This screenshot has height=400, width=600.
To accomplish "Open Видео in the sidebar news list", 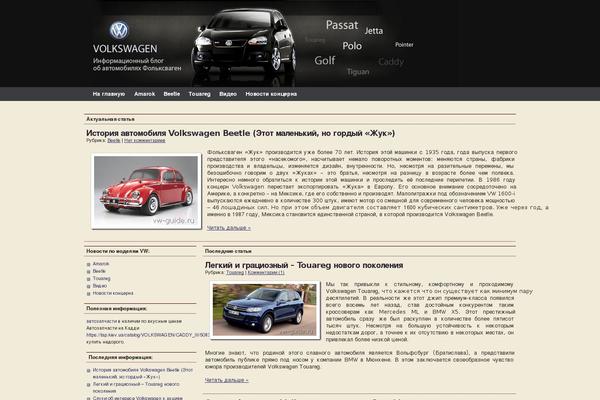I will click(x=99, y=286).
